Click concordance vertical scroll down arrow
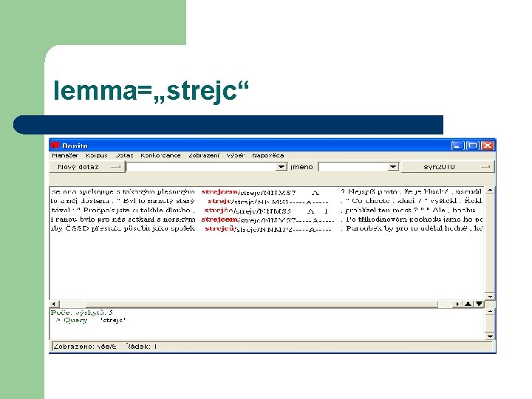532x399 pixels. click(490, 296)
